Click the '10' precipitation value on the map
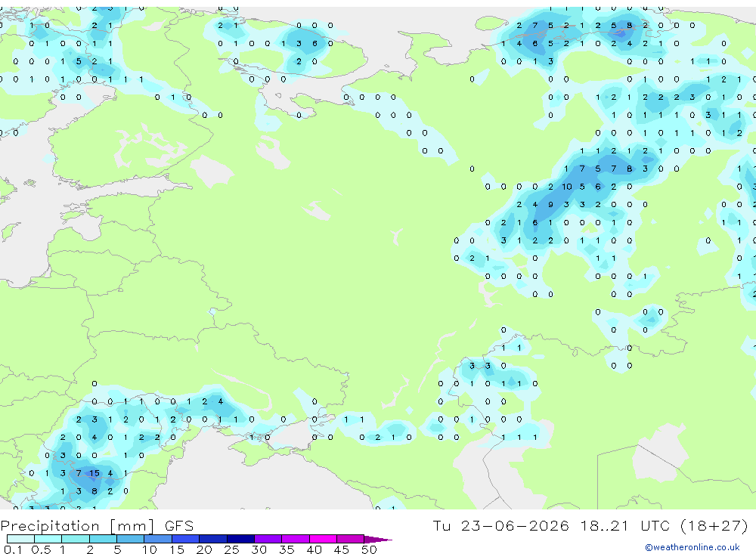This screenshot has width=756, height=554. 566,187
